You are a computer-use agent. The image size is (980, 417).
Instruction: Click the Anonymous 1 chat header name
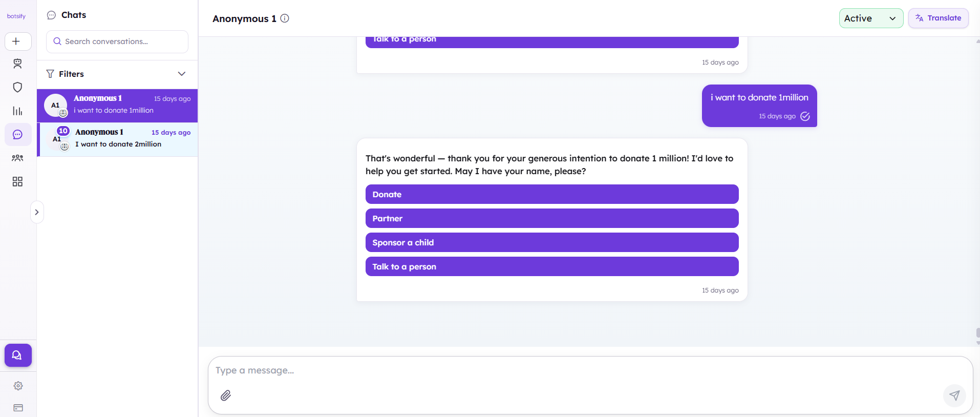[x=244, y=18]
